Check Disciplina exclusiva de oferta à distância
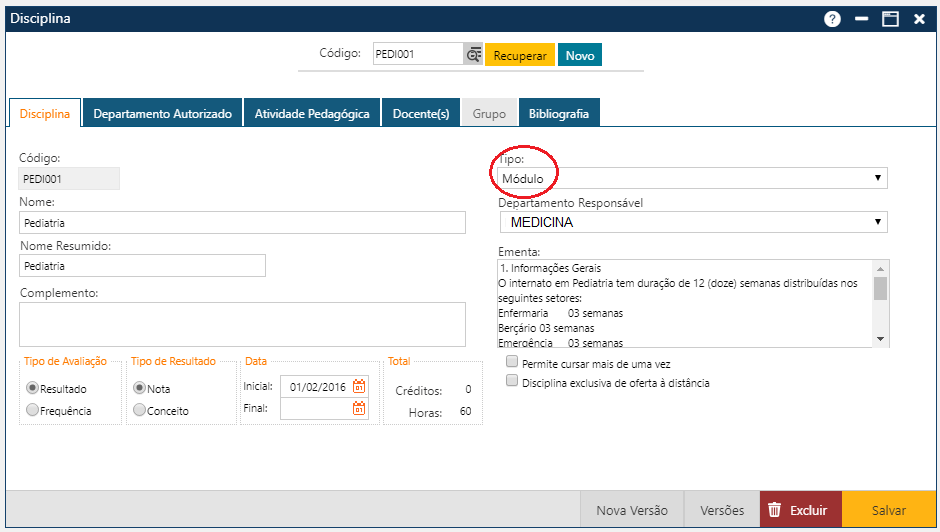 click(512, 382)
